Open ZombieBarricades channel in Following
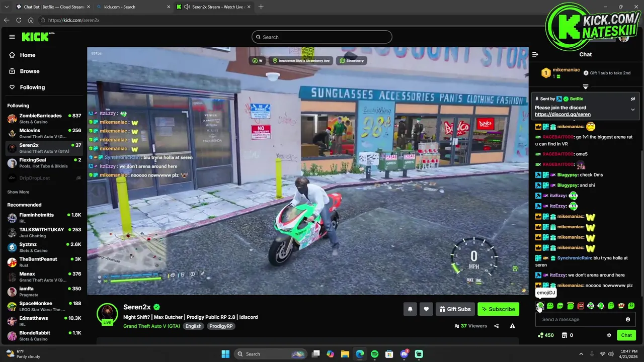The width and height of the screenshot is (644, 362). (44, 118)
